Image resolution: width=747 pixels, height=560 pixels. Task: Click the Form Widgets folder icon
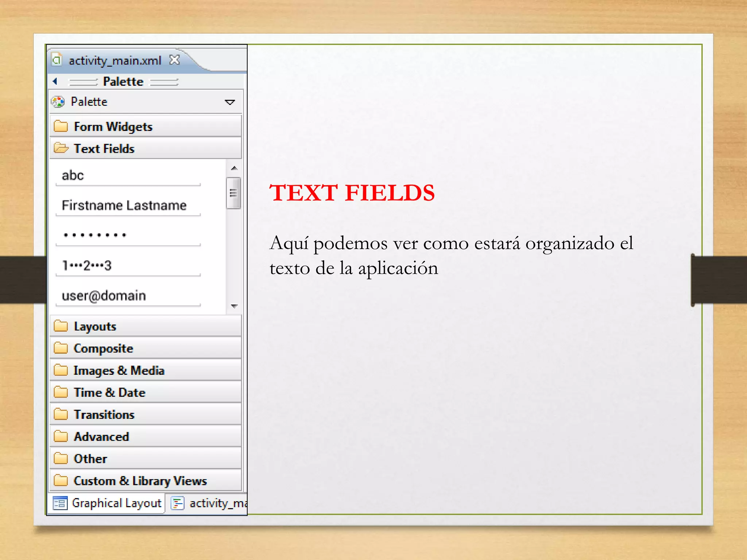(61, 126)
